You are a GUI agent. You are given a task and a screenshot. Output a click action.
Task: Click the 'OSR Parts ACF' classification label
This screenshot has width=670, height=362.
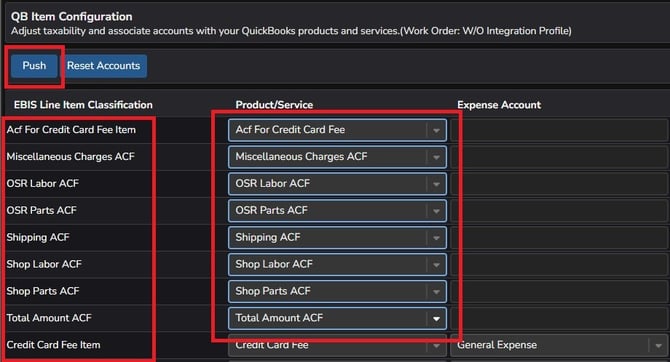pos(41,211)
